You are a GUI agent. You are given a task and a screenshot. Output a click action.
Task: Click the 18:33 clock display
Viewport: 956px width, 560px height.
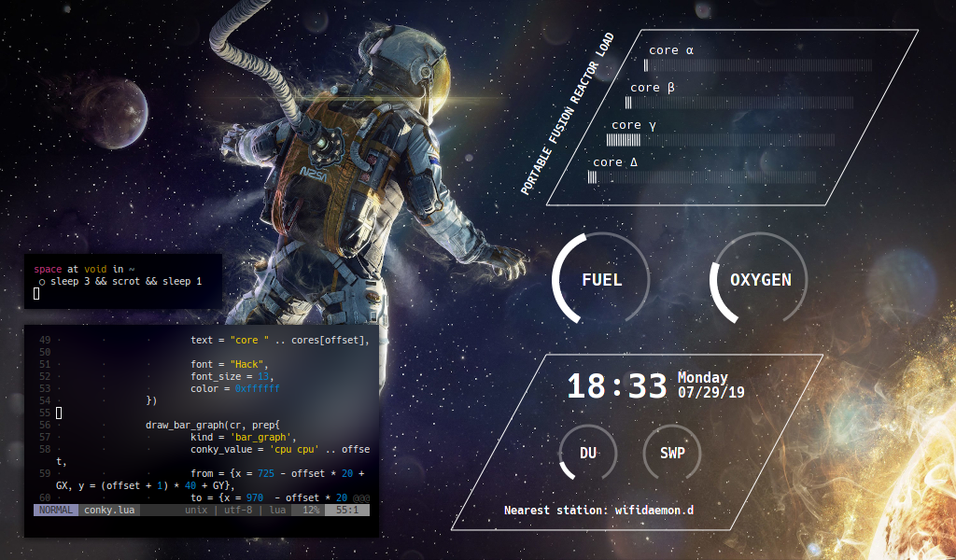[617, 386]
